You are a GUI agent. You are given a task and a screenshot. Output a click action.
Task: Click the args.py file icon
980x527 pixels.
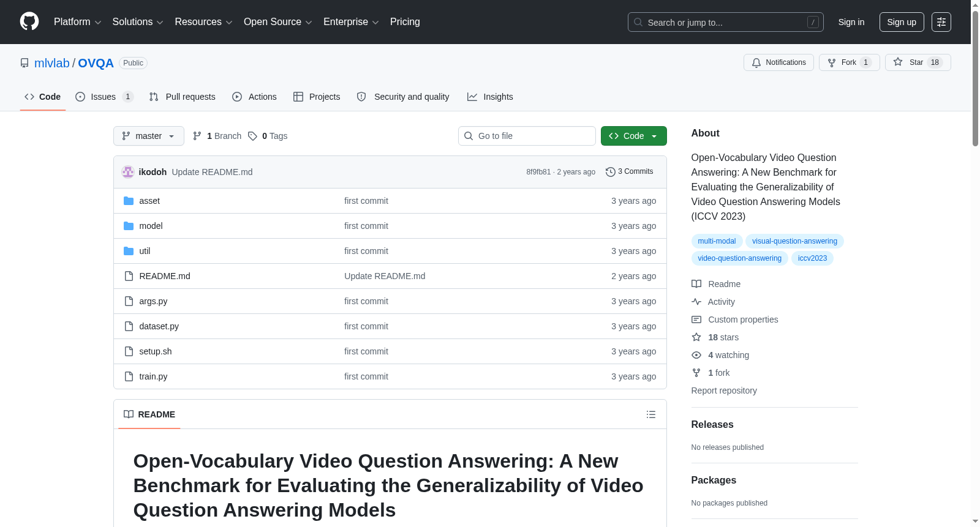129,301
